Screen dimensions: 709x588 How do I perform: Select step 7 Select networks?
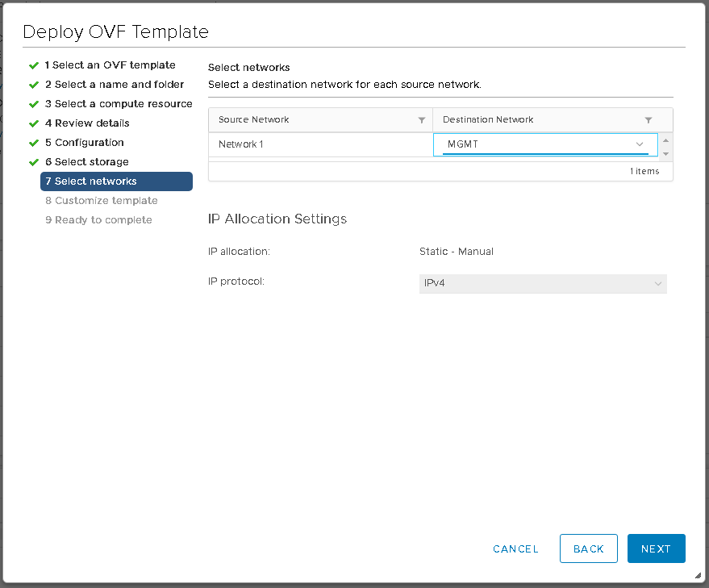coord(116,181)
